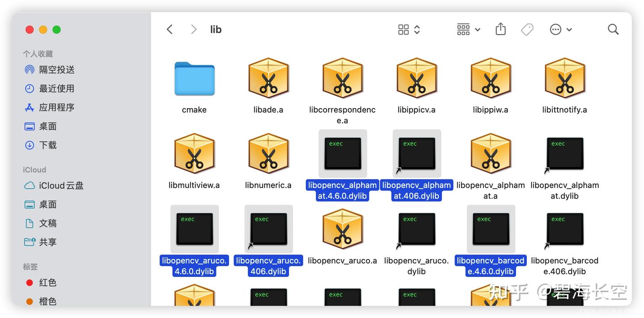Select libopencv_barcode.406.dylib file
Screen dimensions: 644x318
pos(564,229)
